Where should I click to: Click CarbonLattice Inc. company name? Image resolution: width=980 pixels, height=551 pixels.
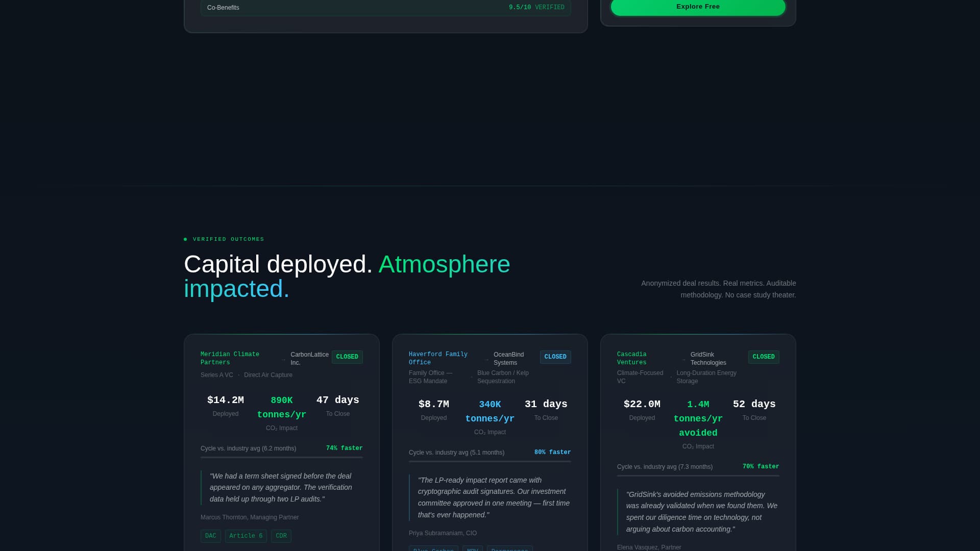tap(309, 359)
